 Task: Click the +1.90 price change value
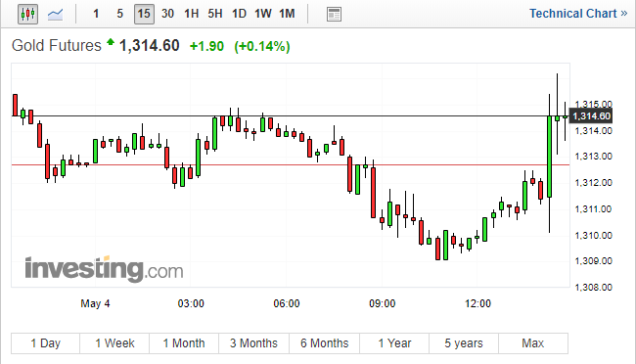[x=206, y=46]
